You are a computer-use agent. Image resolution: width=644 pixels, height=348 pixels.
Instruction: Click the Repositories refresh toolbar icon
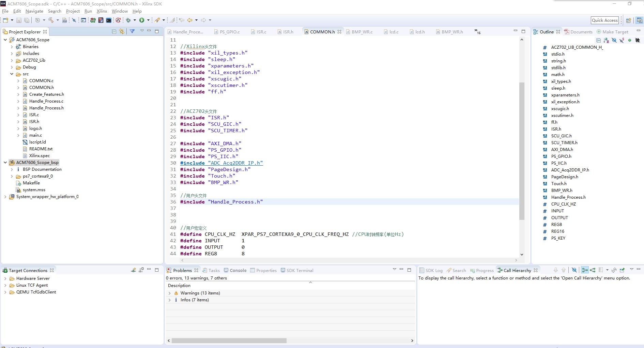118,20
